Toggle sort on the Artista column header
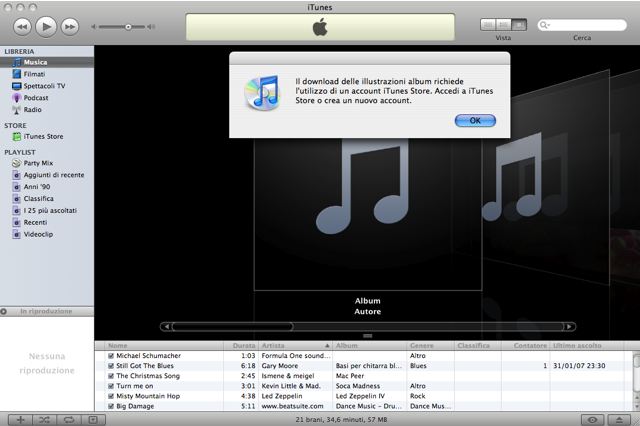This screenshot has height=426, width=640. click(296, 346)
